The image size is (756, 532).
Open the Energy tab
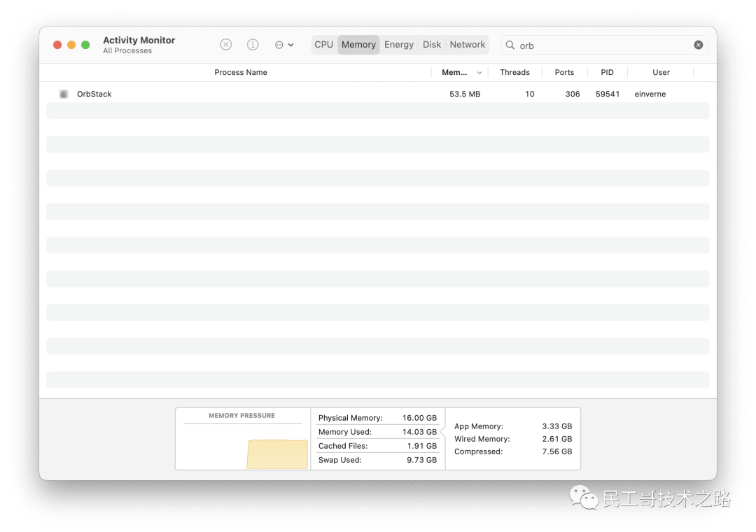click(x=398, y=44)
